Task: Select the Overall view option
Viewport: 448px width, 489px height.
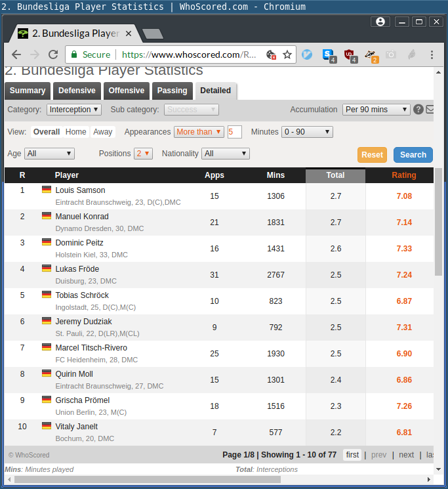Action: (47, 132)
